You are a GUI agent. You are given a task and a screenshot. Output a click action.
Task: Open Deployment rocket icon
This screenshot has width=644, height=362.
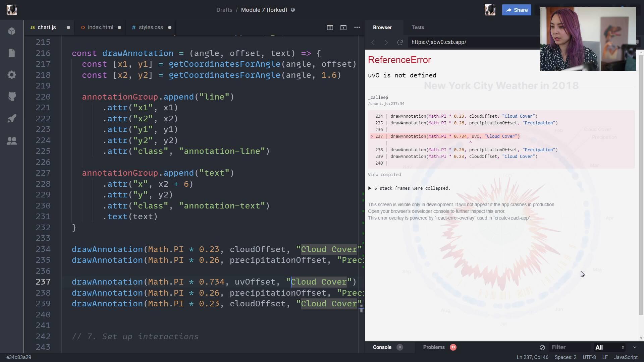point(12,118)
